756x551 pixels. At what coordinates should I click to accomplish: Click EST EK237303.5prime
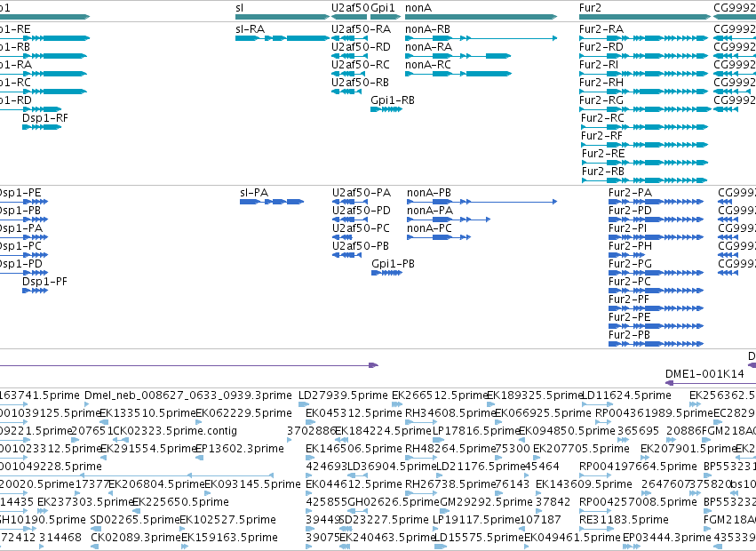[x=85, y=502]
